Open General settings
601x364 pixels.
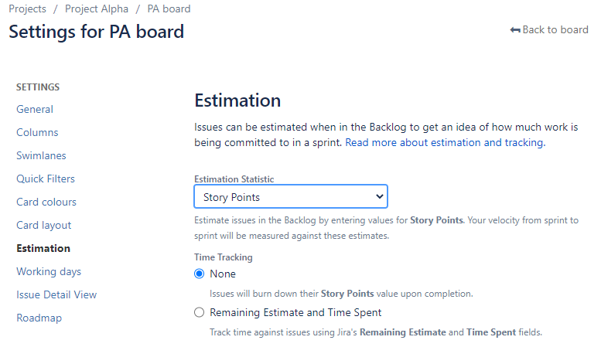[35, 109]
